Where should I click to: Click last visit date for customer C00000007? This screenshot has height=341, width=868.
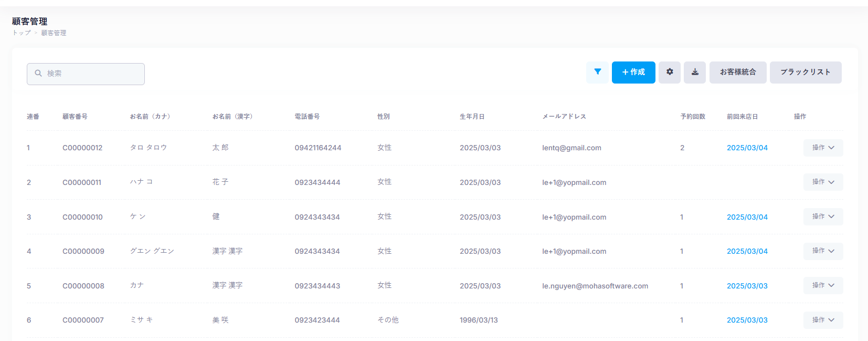click(747, 320)
